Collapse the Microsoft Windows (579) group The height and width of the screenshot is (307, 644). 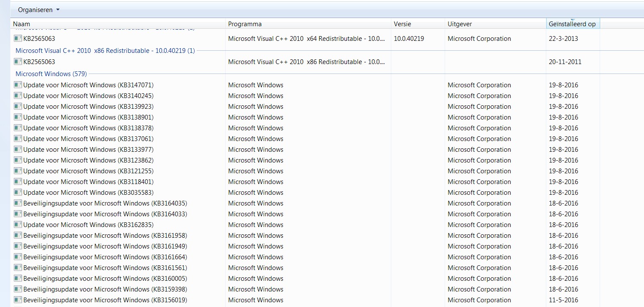(51, 74)
